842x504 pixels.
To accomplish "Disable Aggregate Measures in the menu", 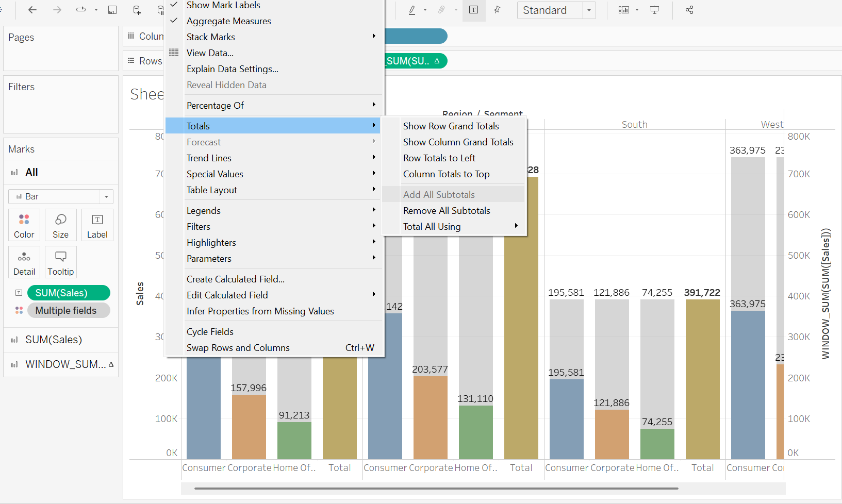I will click(x=228, y=21).
